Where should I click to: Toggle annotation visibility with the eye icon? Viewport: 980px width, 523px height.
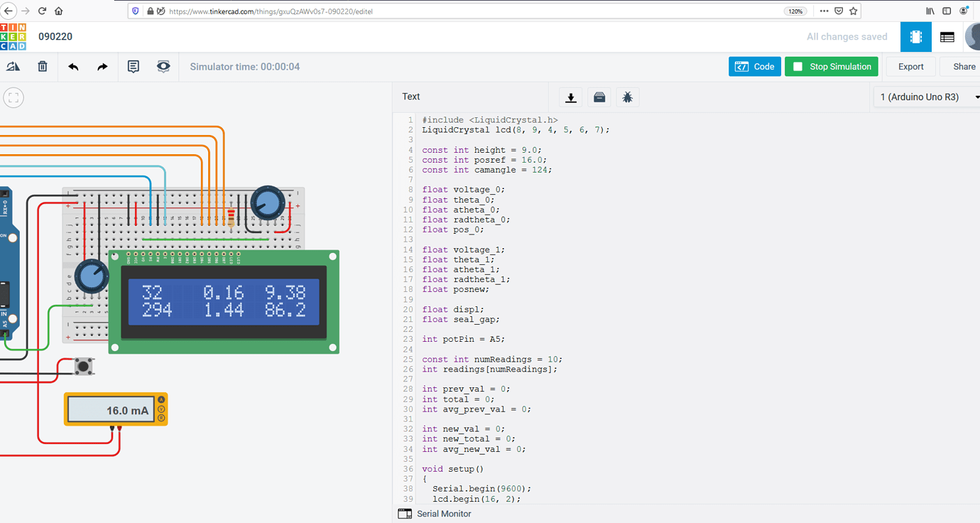tap(163, 65)
